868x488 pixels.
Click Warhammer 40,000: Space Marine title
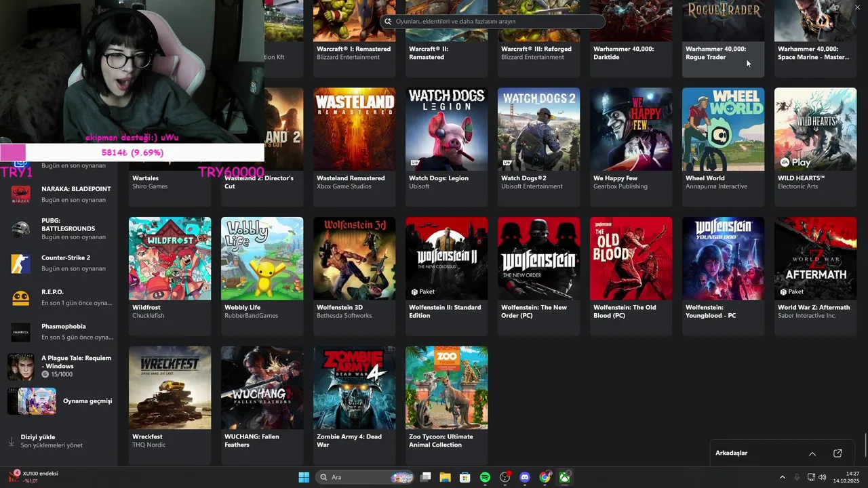click(x=813, y=53)
